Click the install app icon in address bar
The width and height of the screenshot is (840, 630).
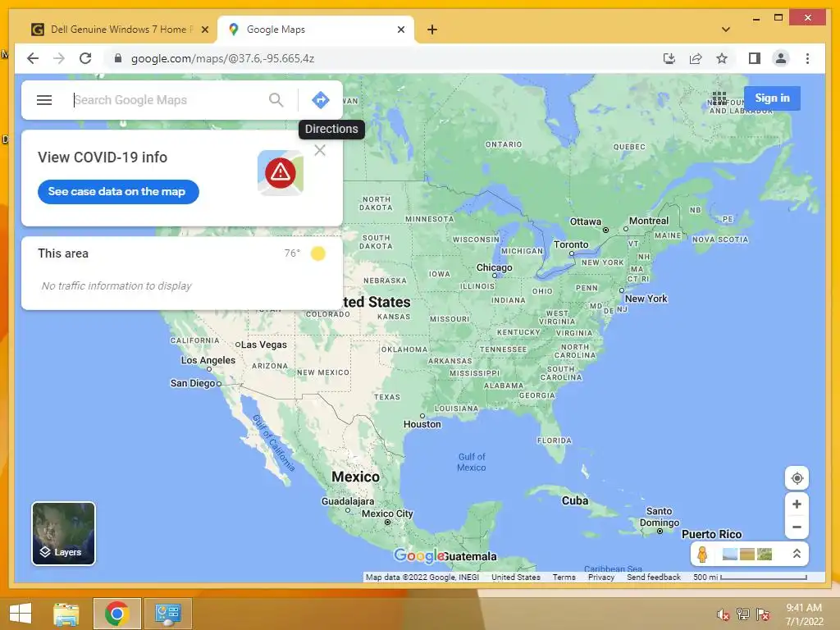(669, 58)
